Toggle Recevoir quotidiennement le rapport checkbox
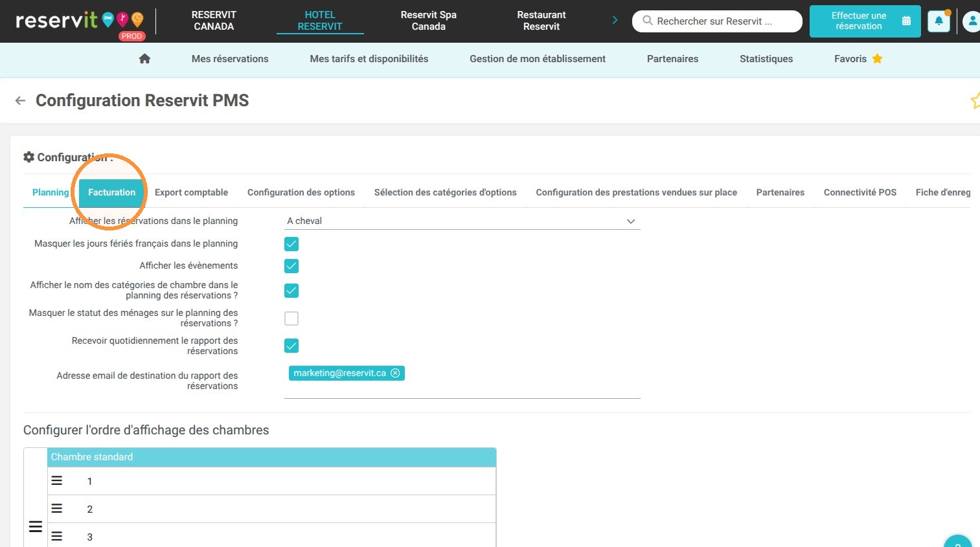Image resolution: width=980 pixels, height=547 pixels. click(291, 346)
